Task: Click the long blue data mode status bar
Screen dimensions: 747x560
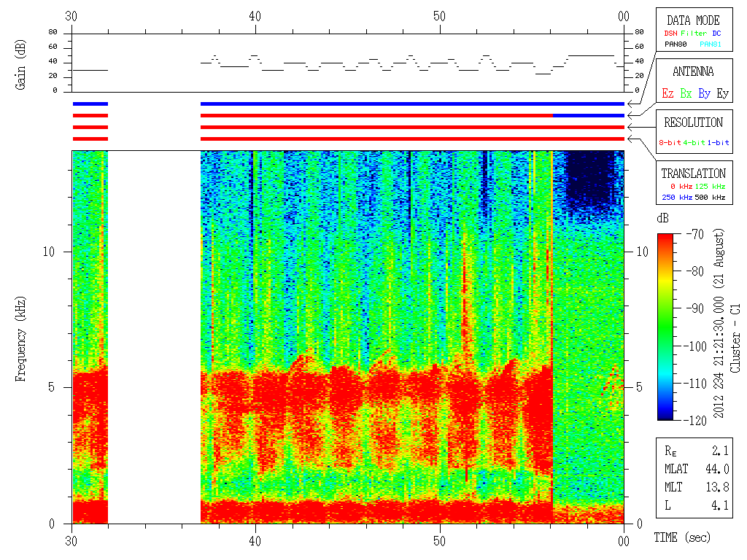Action: click(x=412, y=104)
